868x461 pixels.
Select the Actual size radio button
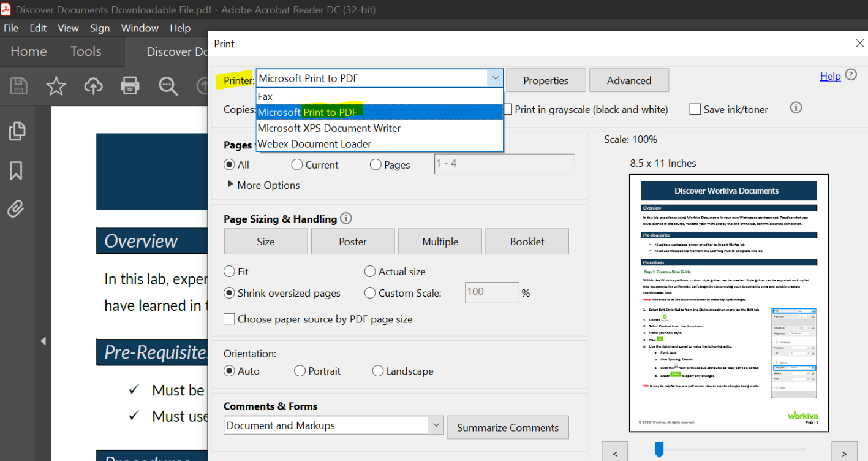point(369,271)
